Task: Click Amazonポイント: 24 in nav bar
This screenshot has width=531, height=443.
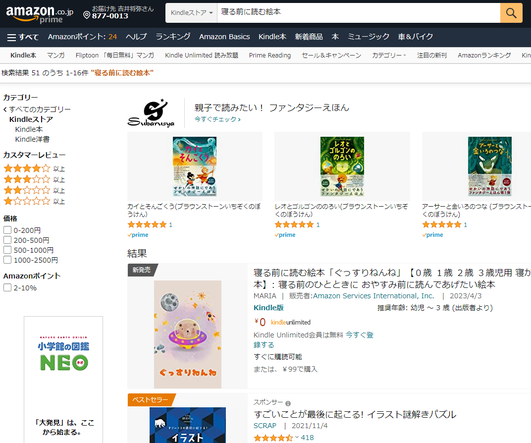Action: 82,37
